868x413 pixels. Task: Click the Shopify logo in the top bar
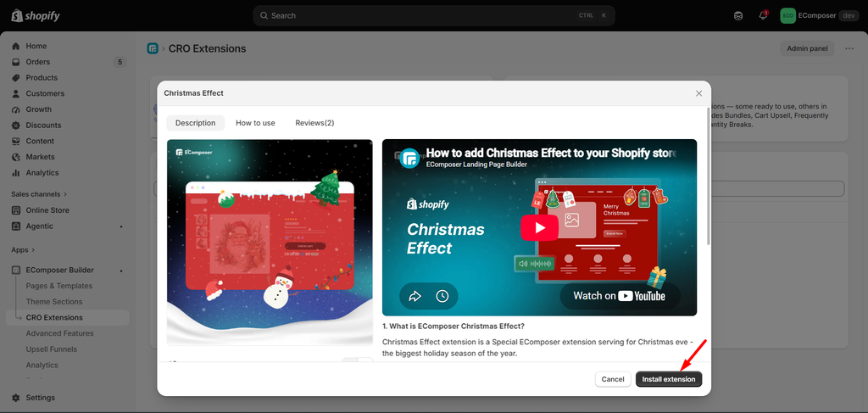pyautogui.click(x=36, y=15)
